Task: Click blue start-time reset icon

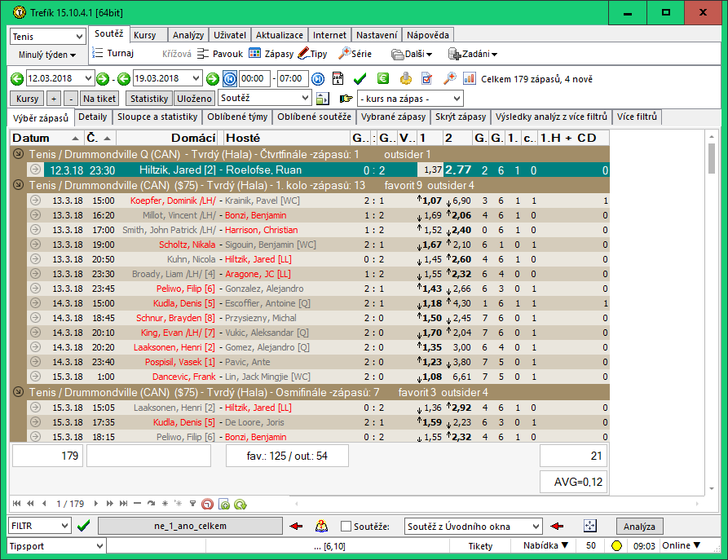Action: coord(230,79)
